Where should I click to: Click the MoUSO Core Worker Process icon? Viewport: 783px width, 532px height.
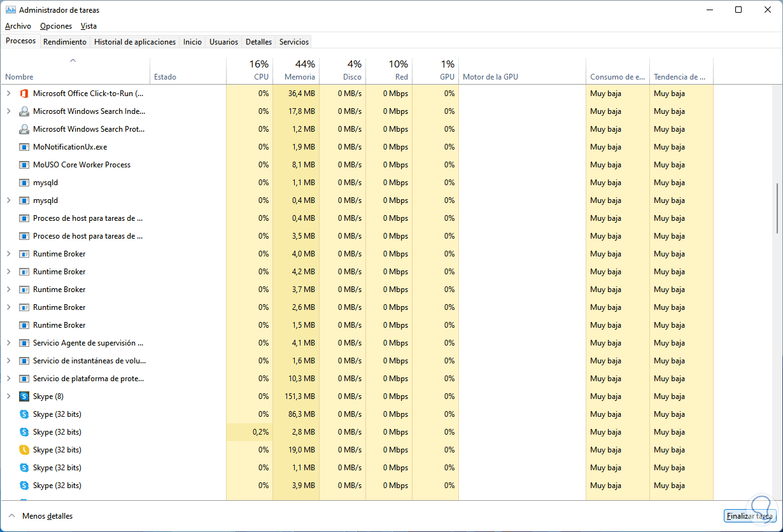[24, 165]
